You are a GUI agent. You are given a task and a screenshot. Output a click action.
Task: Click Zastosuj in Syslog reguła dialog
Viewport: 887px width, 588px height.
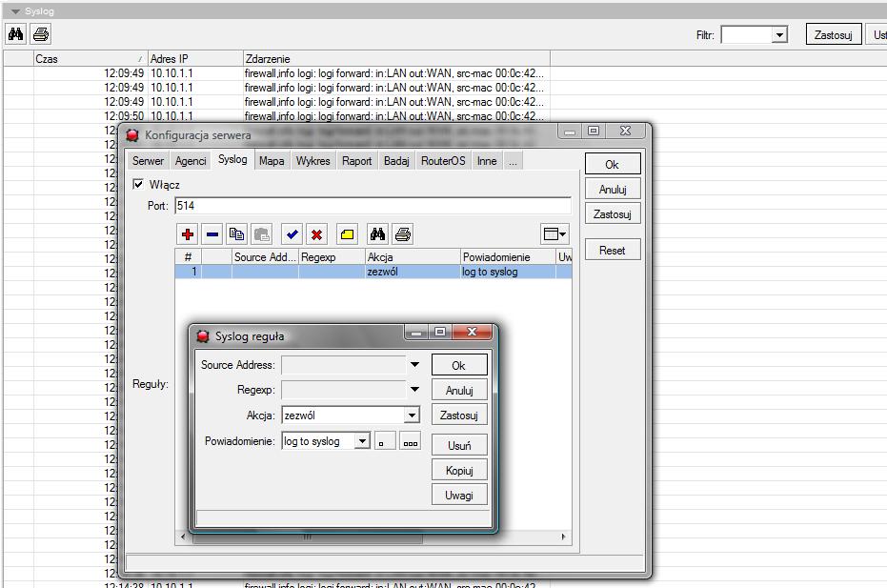click(x=459, y=415)
